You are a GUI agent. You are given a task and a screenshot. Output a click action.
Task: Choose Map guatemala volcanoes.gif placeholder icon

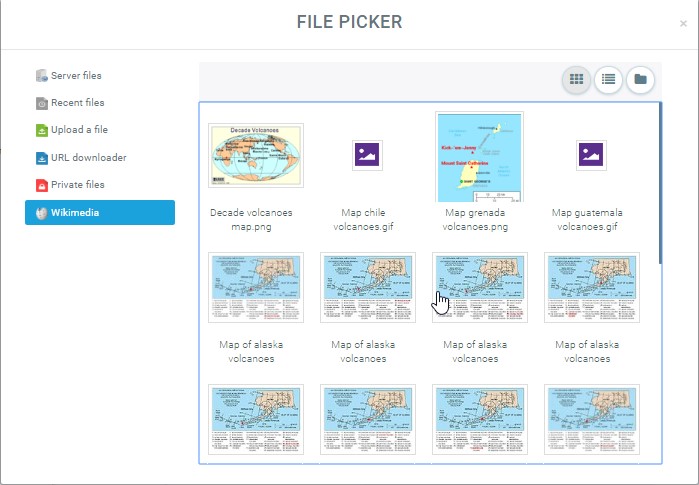pyautogui.click(x=591, y=155)
